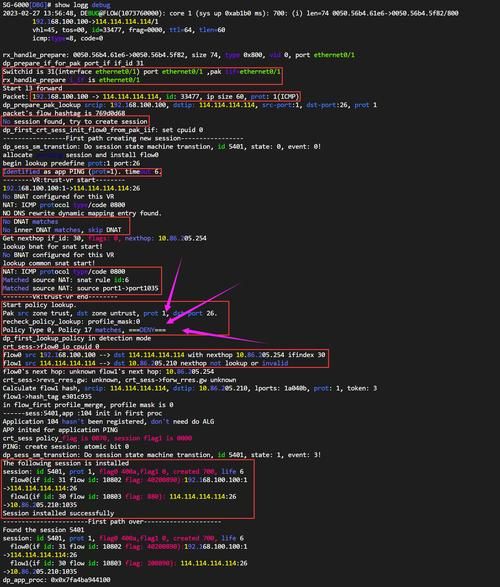The width and height of the screenshot is (500, 587).
Task: Click 'Start l3 forward' text
Action: [33, 88]
